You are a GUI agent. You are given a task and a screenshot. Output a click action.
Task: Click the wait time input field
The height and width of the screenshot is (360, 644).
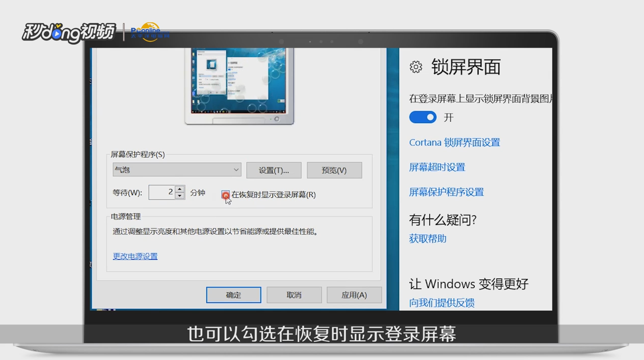(x=162, y=192)
